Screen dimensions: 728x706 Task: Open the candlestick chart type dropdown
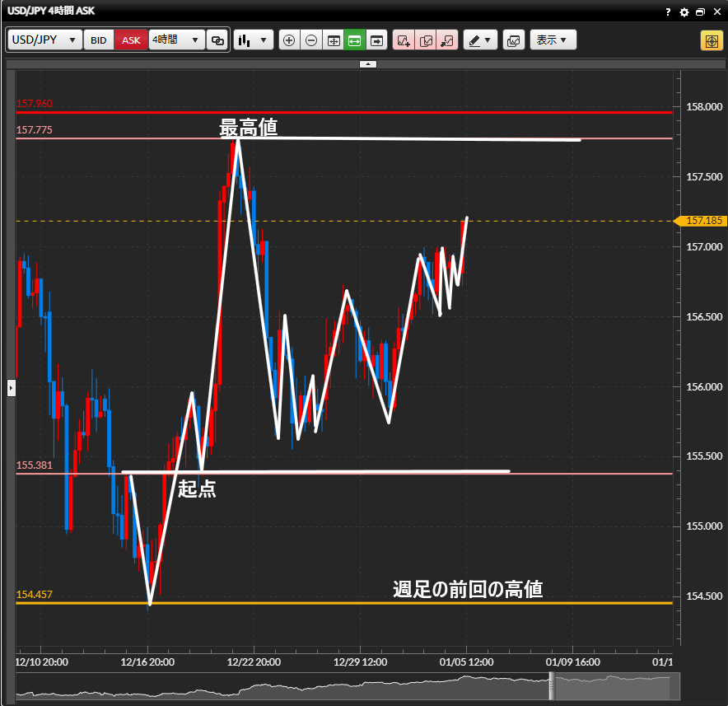point(253,40)
